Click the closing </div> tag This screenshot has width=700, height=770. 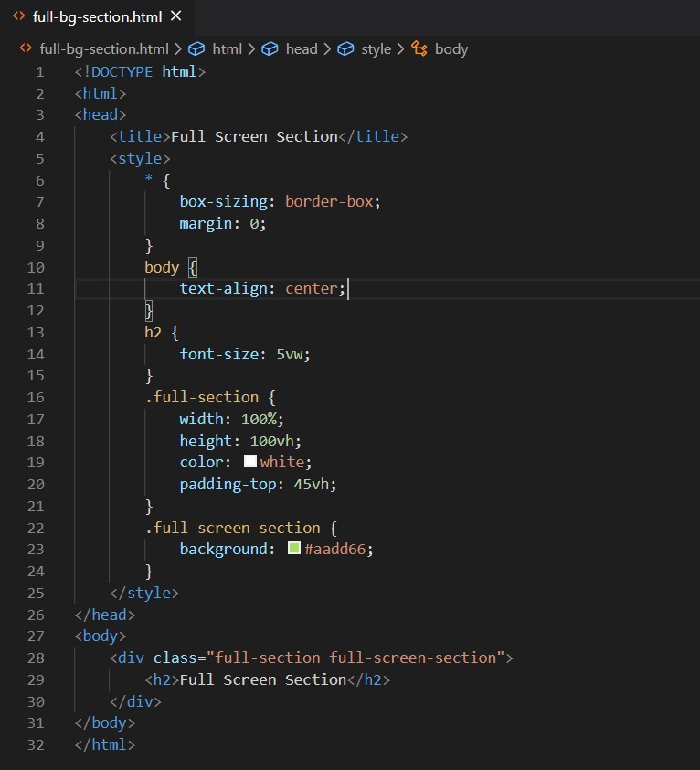135,701
